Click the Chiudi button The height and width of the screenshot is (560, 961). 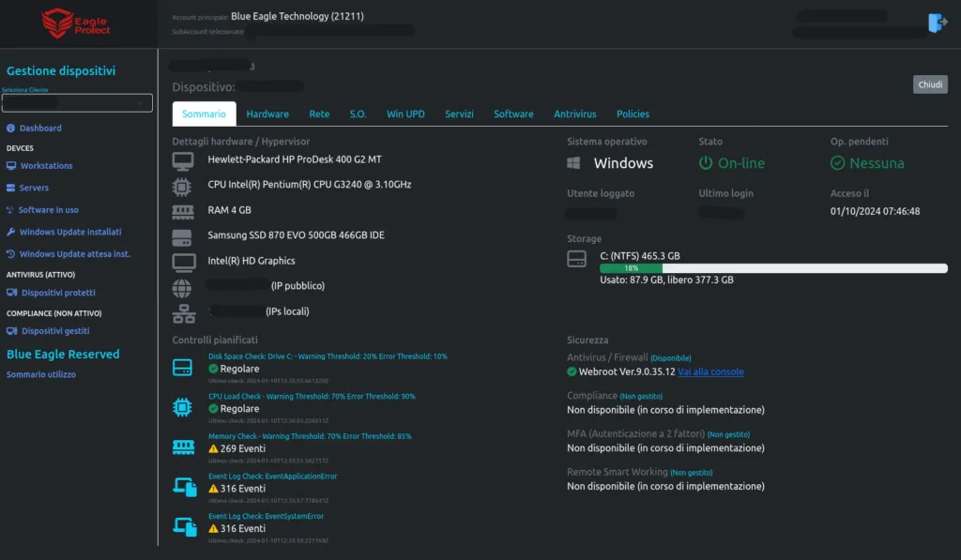pyautogui.click(x=930, y=84)
